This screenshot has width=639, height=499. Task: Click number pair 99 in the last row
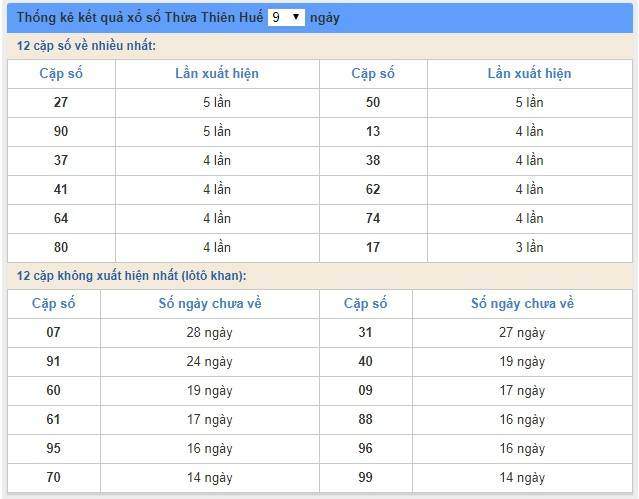[x=365, y=477]
